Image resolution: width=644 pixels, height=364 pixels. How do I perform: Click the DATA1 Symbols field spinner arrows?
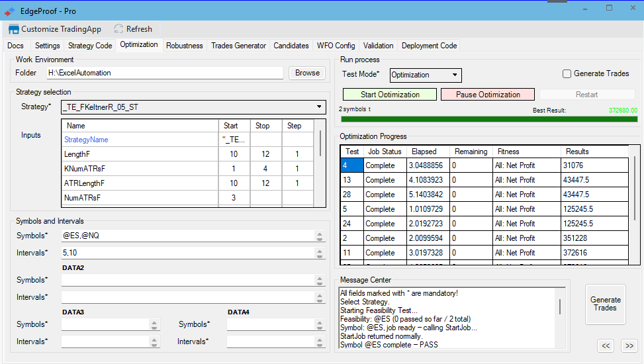[320, 236]
